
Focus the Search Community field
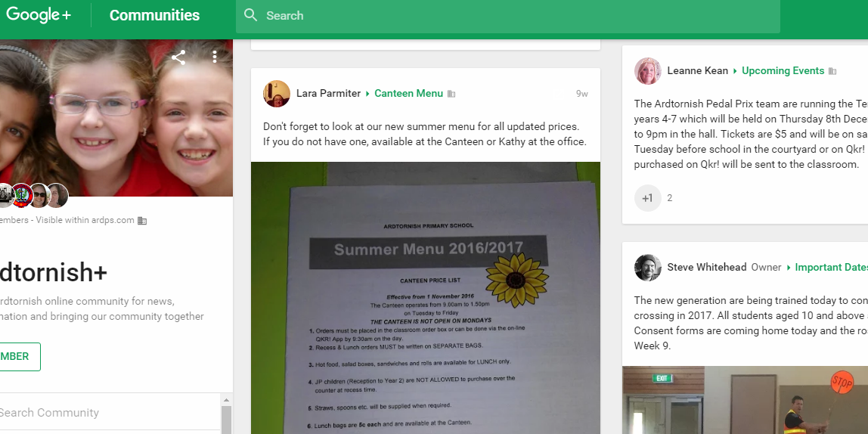(x=110, y=412)
